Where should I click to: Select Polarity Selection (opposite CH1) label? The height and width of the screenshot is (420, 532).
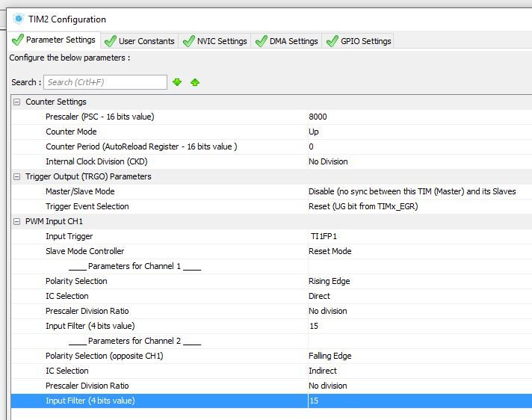click(x=104, y=356)
